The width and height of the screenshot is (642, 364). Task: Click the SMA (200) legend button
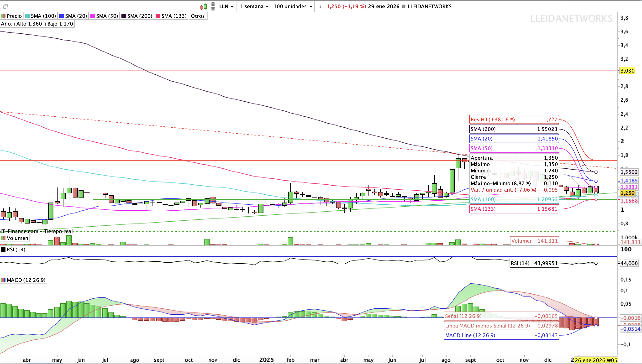tap(137, 16)
